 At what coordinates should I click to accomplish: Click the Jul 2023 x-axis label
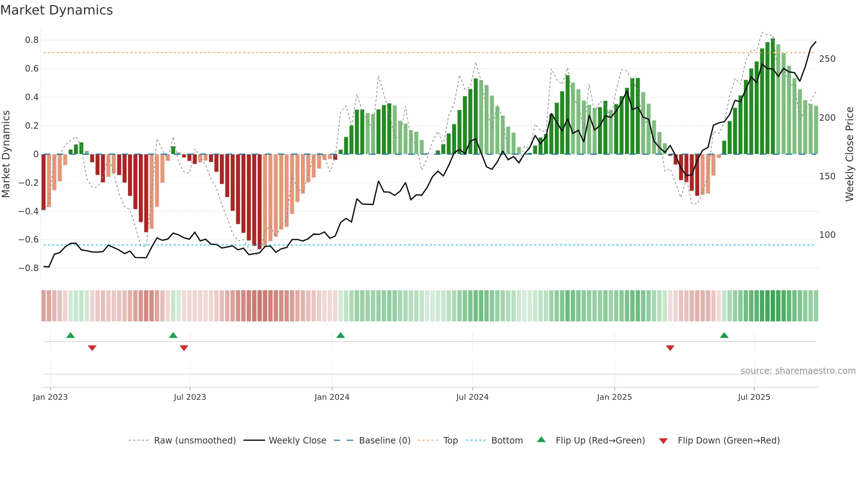click(x=190, y=397)
